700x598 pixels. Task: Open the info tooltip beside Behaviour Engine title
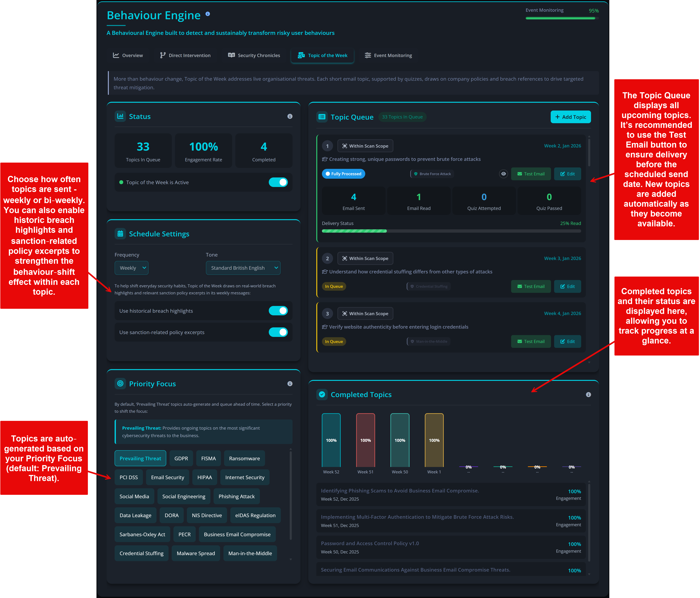[208, 14]
